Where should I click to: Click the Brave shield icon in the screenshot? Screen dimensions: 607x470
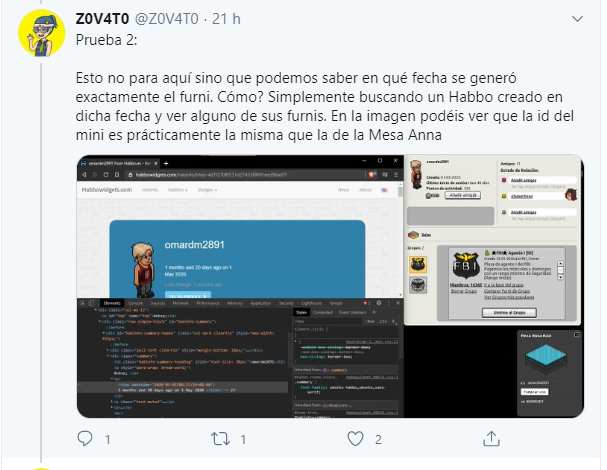(x=372, y=175)
